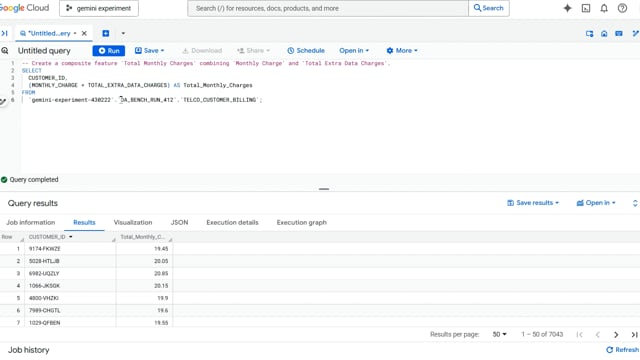The height and width of the screenshot is (360, 640).
Task: Jump to last results page
Action: [634, 335]
